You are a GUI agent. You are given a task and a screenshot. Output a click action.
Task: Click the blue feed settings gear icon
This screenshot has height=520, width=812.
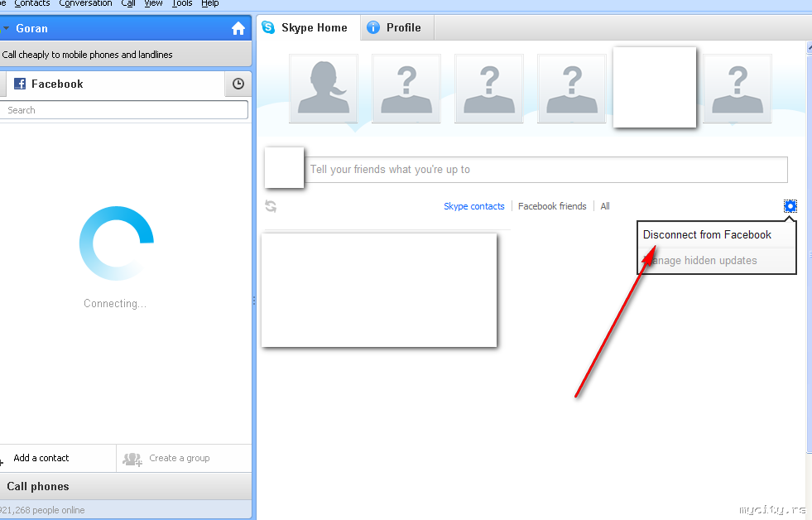point(790,206)
